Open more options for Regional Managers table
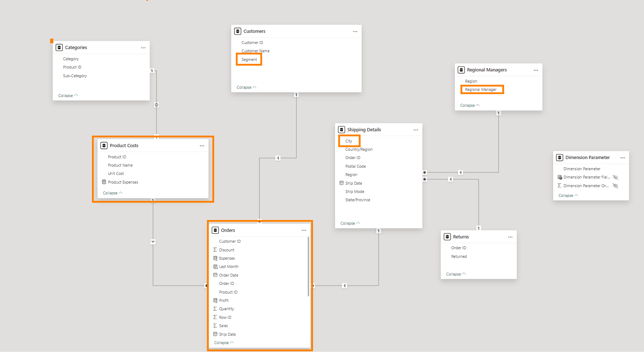Viewport: 644px width, 352px height. point(536,70)
